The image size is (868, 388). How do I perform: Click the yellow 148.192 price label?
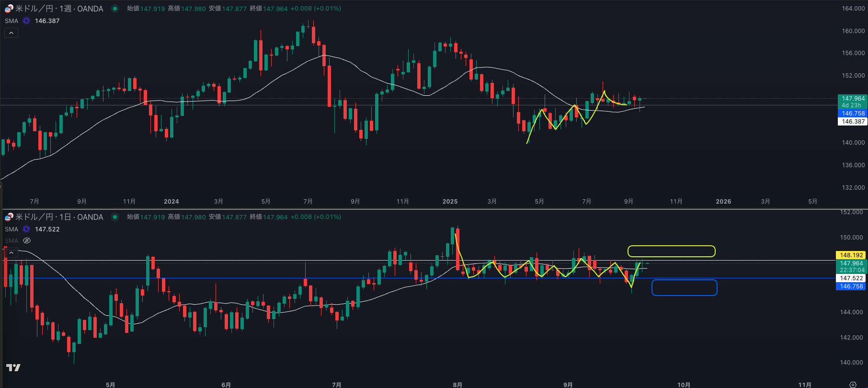click(x=851, y=255)
